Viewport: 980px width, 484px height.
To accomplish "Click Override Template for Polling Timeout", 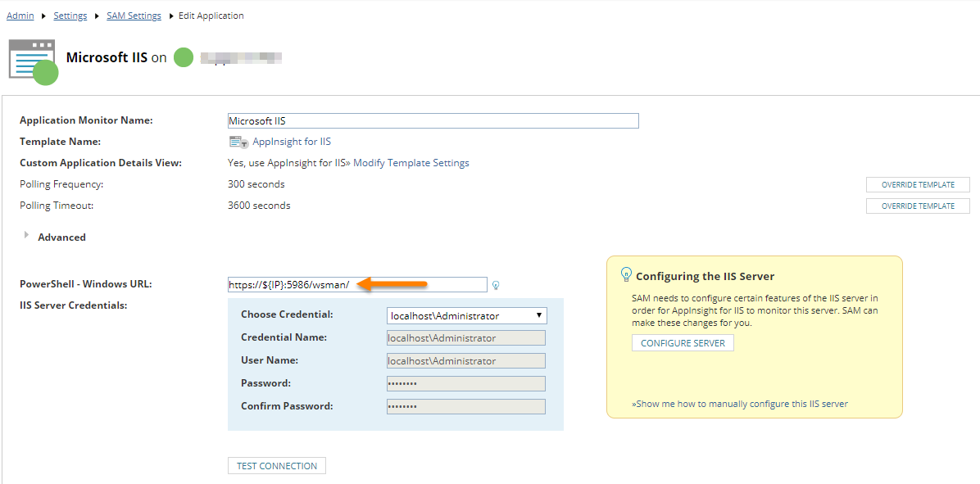I will 917,206.
